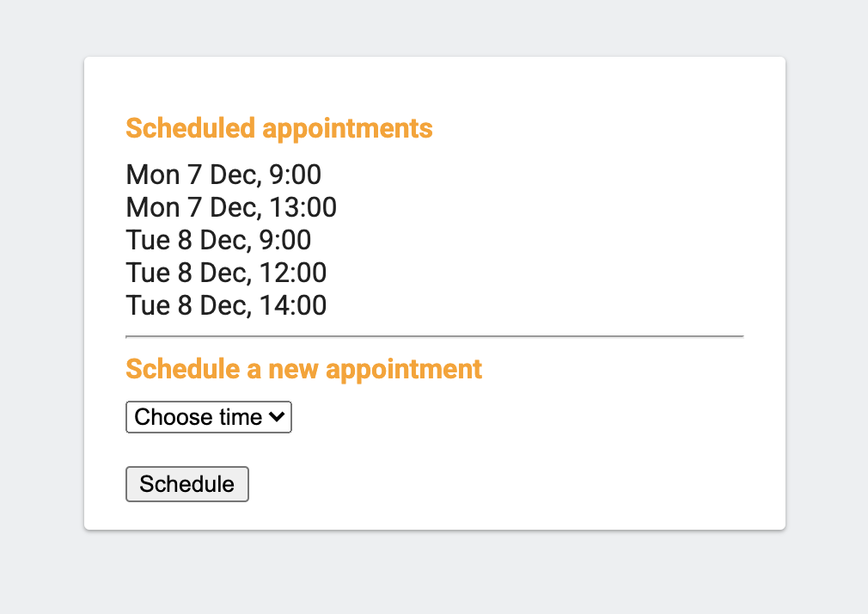This screenshot has height=614, width=868.
Task: Click the first listed appointment time
Action: 223,175
